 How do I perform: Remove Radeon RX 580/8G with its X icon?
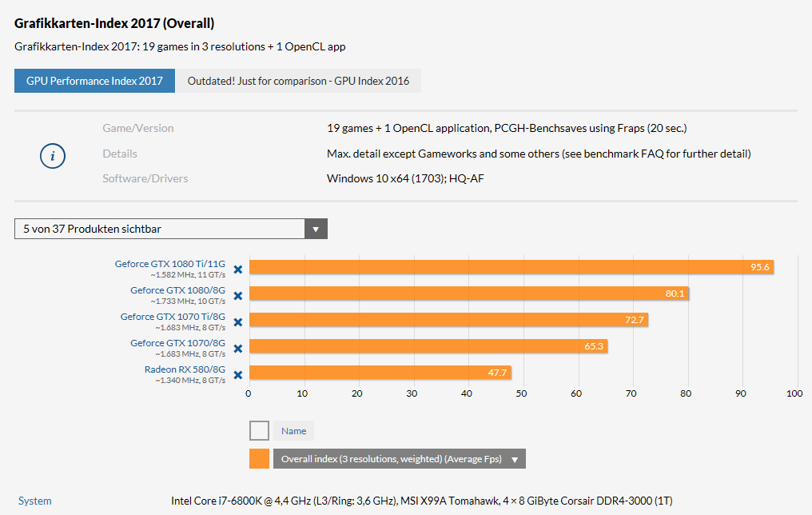pos(237,375)
